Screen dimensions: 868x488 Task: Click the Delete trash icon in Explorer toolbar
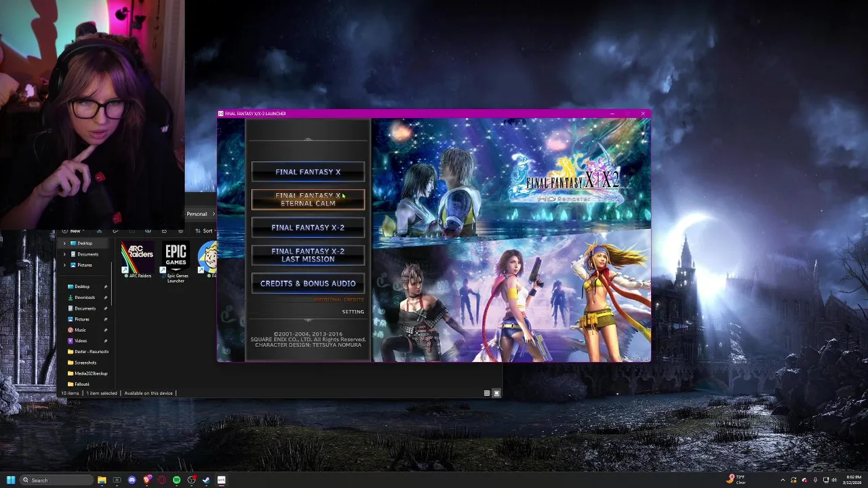tap(181, 231)
